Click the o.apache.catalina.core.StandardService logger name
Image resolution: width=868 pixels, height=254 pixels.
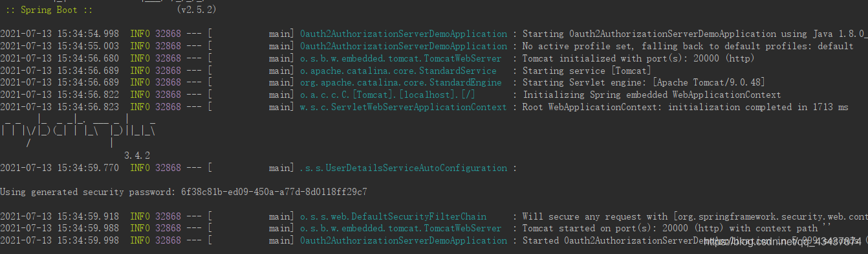(x=398, y=71)
